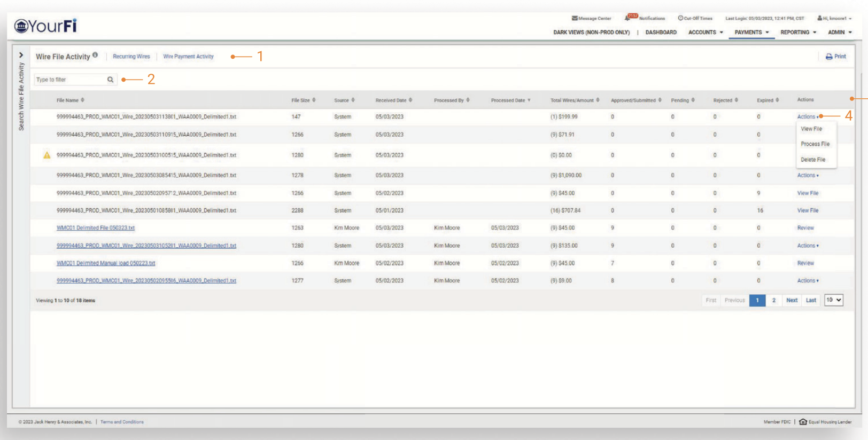Click the Type to filter input field

pos(71,80)
